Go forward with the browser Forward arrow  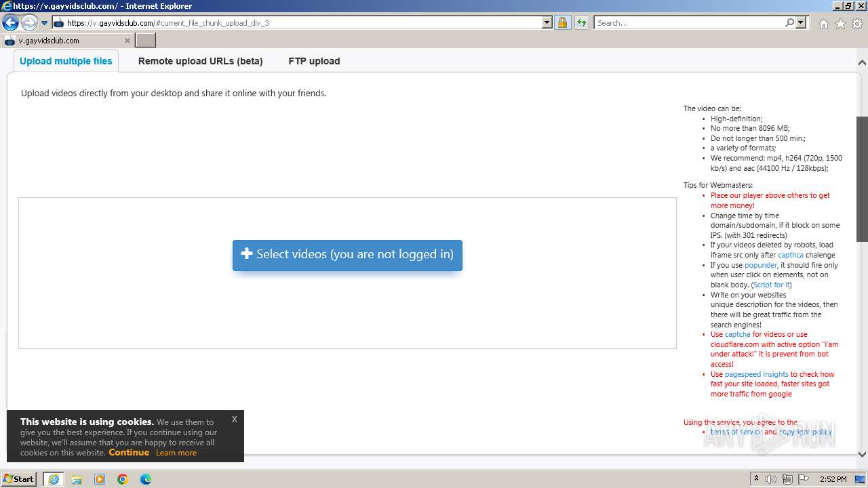click(29, 22)
